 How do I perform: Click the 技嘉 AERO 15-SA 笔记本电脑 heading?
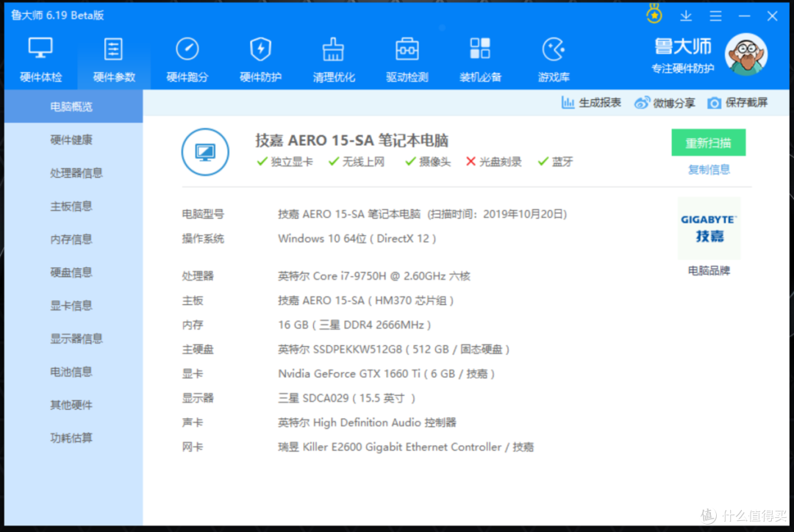[x=352, y=140]
